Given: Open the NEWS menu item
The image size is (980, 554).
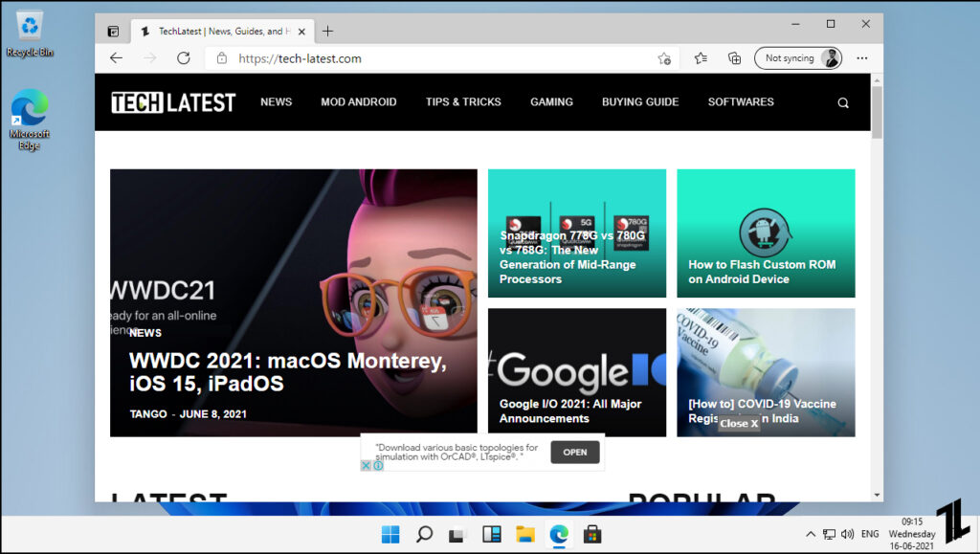Looking at the screenshot, I should pos(277,101).
